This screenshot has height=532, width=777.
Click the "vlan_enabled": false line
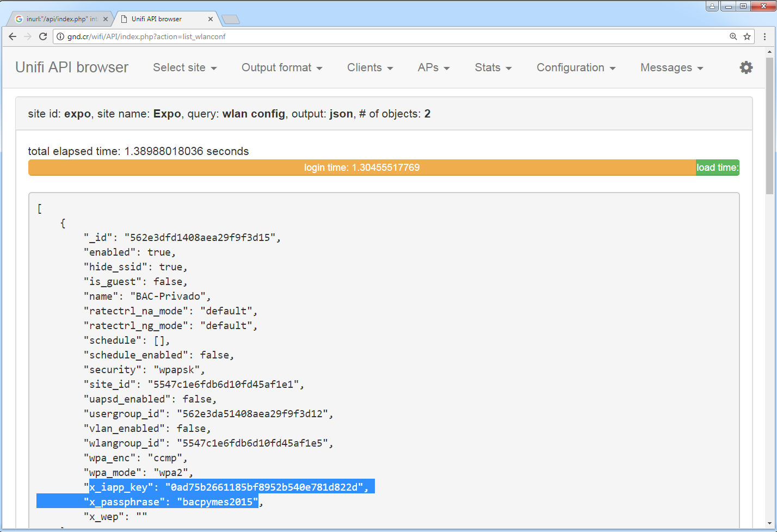147,429
